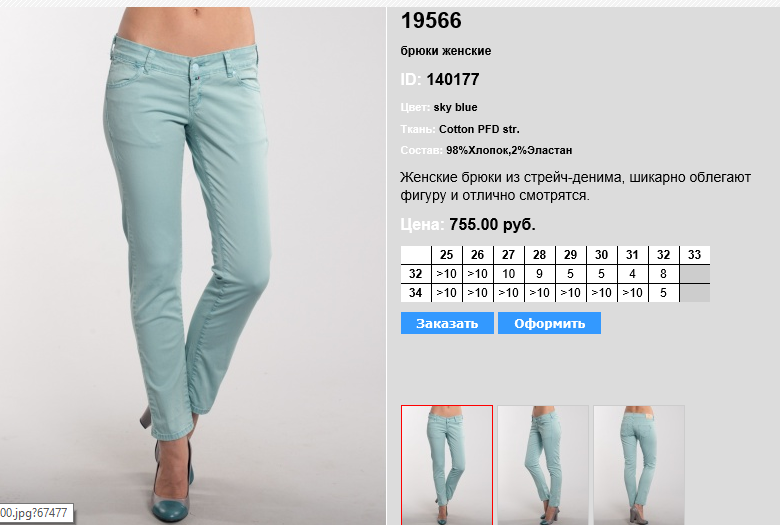Choose length 32 row header
Screen dimensions: 780x525
tap(416, 274)
